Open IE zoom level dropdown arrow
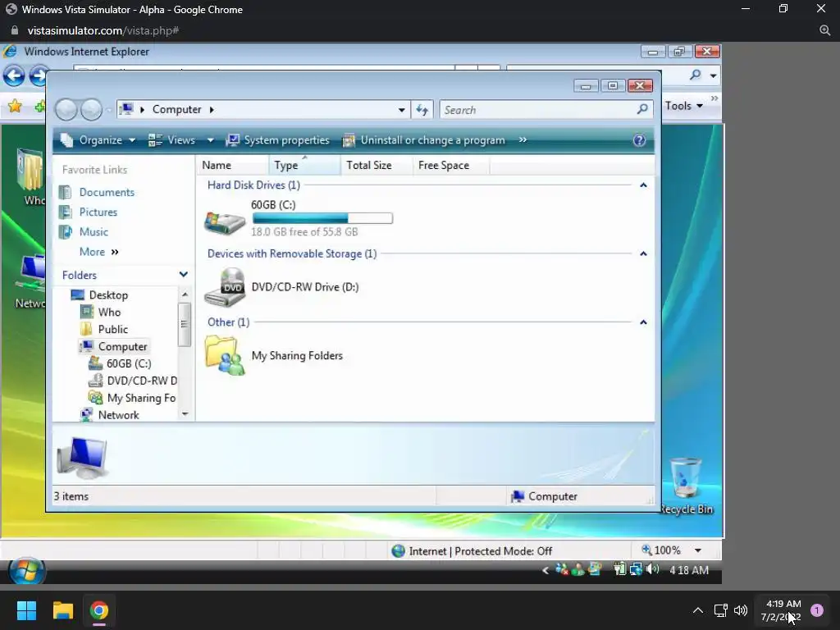840x630 pixels. 698,550
